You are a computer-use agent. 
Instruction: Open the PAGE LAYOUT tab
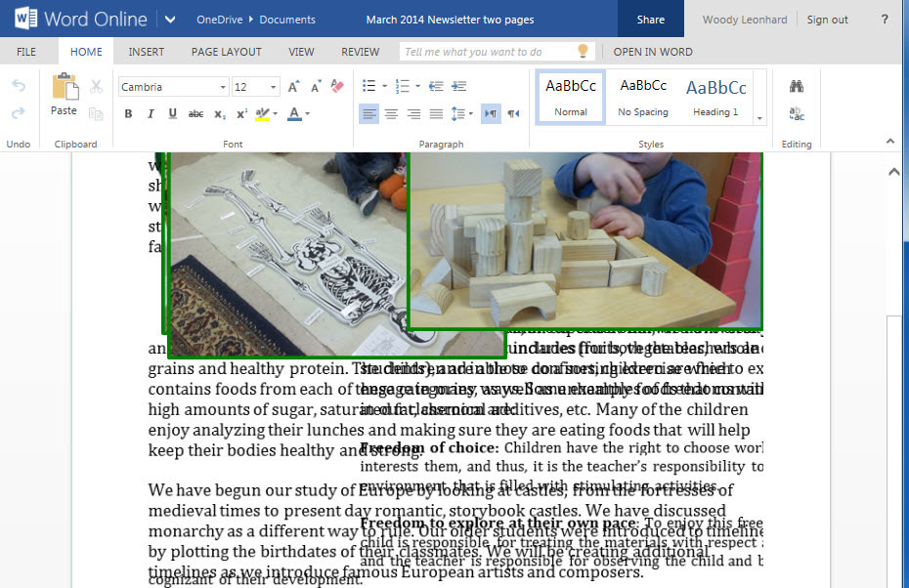(x=226, y=52)
